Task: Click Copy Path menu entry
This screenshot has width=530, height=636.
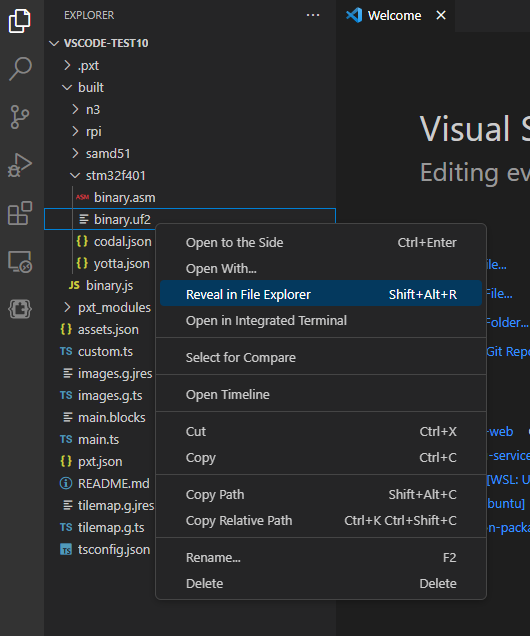Action: click(321, 494)
